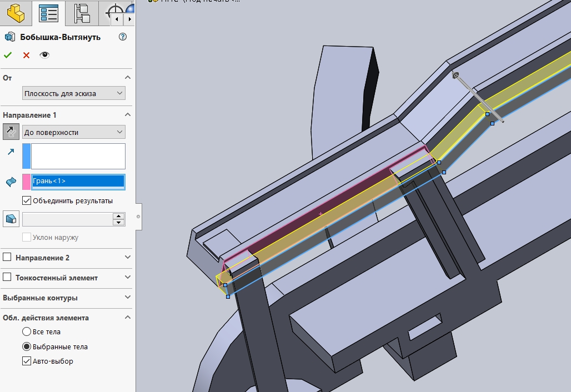
Task: Cancel the feature with the red X
Action: (26, 55)
